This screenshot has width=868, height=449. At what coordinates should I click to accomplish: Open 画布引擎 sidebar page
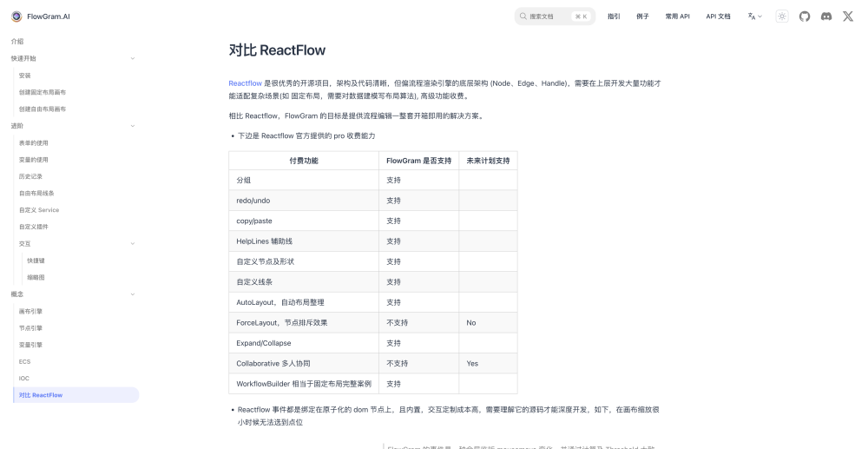[x=31, y=311]
